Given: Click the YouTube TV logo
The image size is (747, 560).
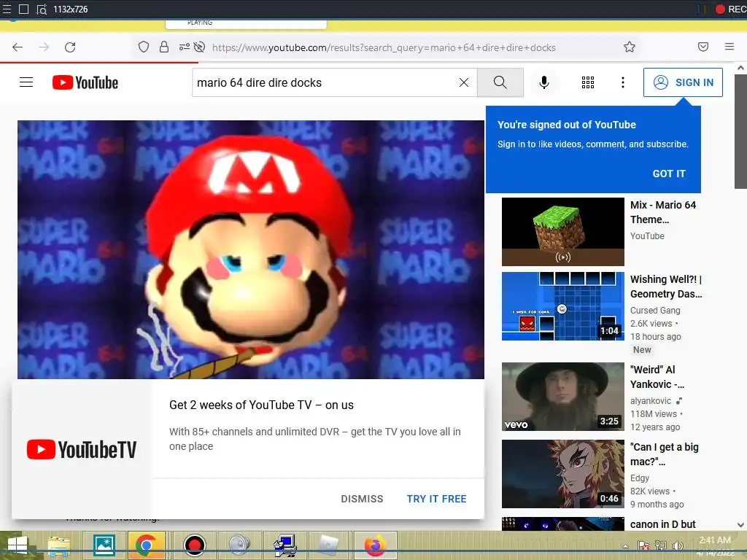Looking at the screenshot, I should pyautogui.click(x=82, y=449).
